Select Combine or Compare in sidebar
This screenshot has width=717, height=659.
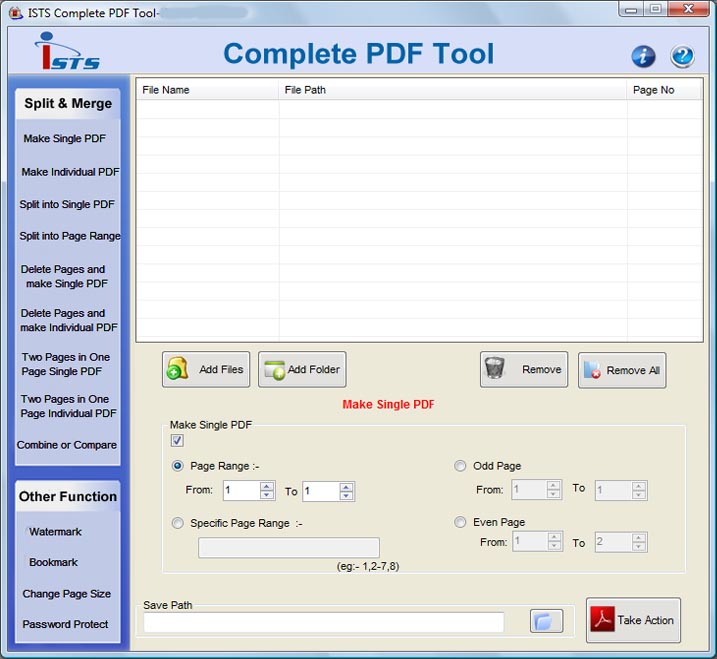pos(67,445)
